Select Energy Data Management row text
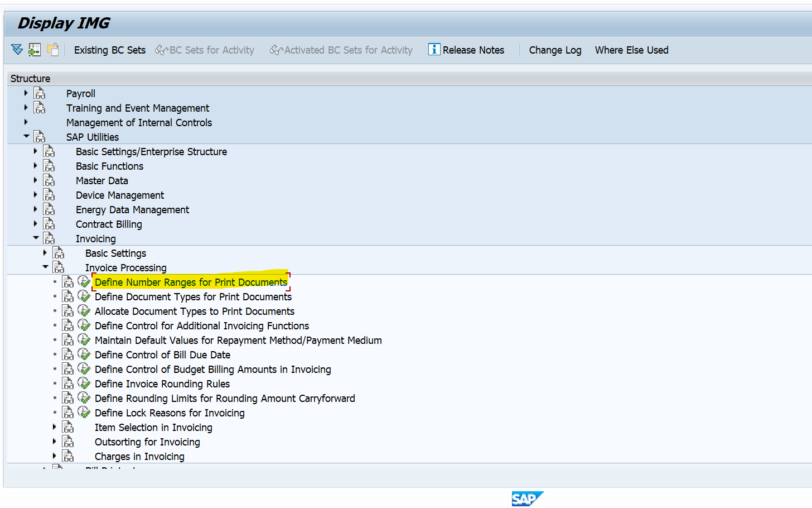 (x=132, y=209)
